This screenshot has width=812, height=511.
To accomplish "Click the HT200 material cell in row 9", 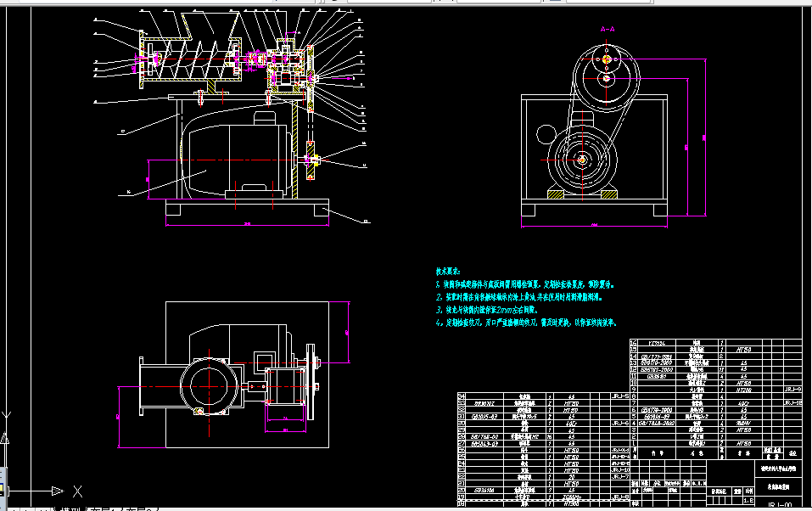I will click(743, 390).
